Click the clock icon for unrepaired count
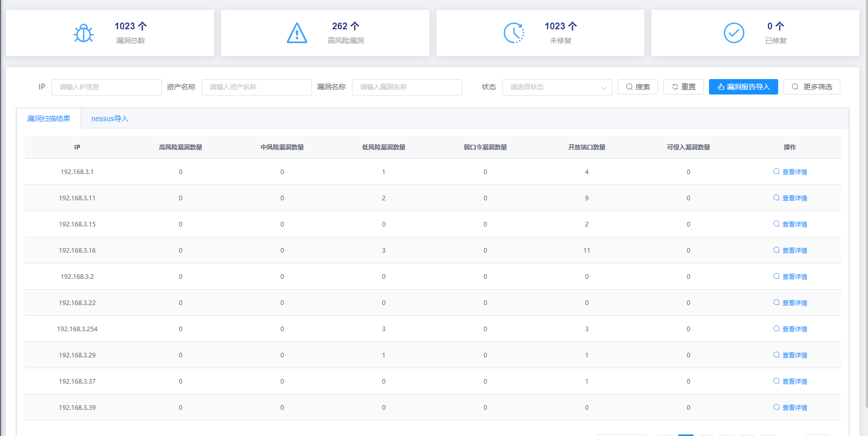868x436 pixels. point(514,33)
